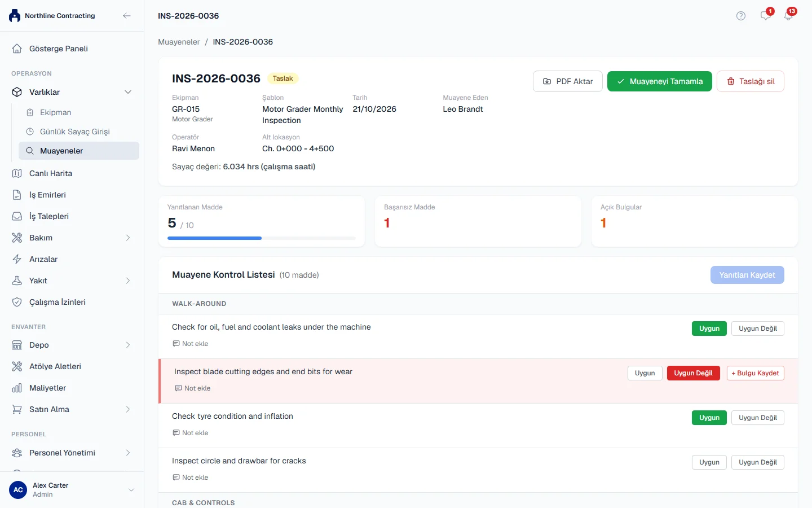
Task: Click Muayeneler breadcrumb link
Action: (x=179, y=42)
